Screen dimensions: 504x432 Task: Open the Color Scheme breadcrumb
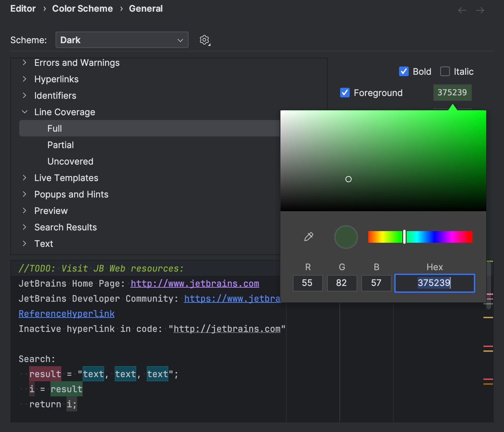click(82, 9)
